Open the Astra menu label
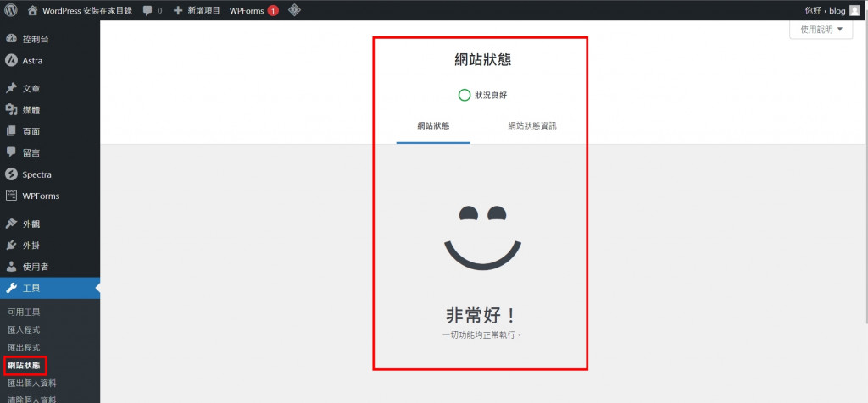The width and height of the screenshot is (868, 403). pos(32,61)
